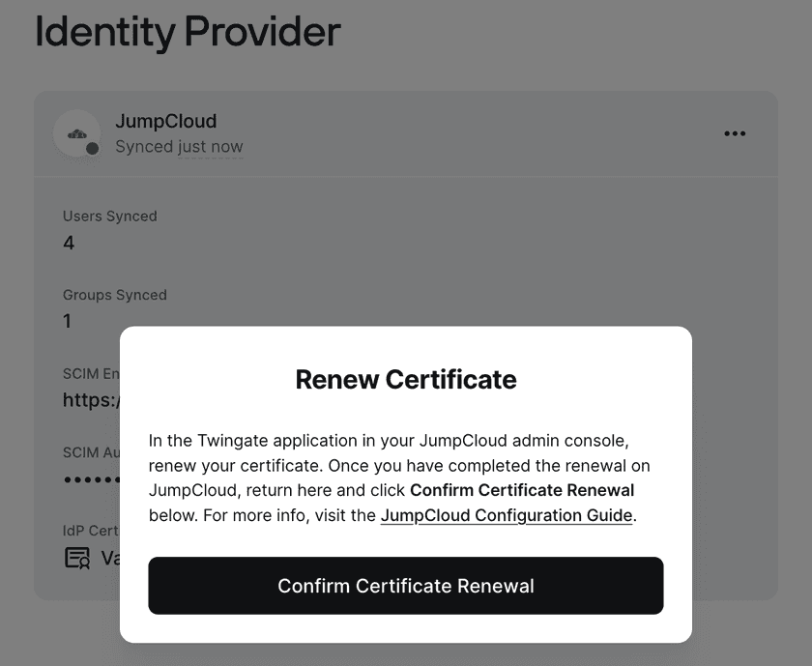This screenshot has width=812, height=666.
Task: Select the JumpCloud provider name
Action: pyautogui.click(x=165, y=121)
